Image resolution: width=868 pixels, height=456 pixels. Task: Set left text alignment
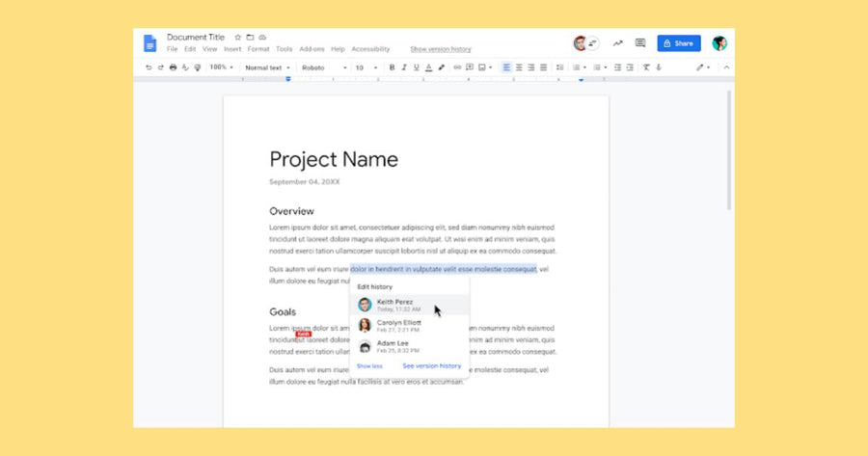[x=506, y=67]
